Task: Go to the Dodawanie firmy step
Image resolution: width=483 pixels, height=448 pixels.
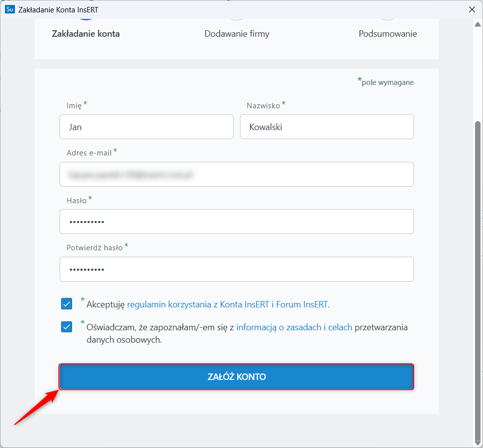Action: (x=237, y=34)
